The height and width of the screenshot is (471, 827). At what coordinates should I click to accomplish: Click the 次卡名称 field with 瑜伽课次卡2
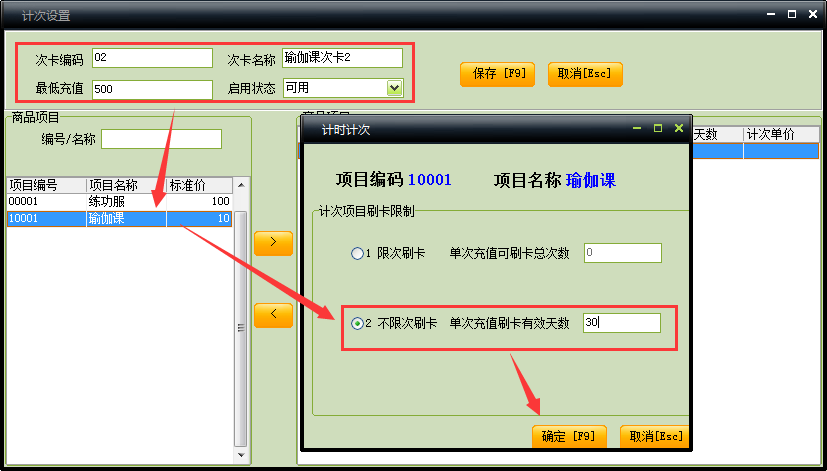pyautogui.click(x=342, y=58)
